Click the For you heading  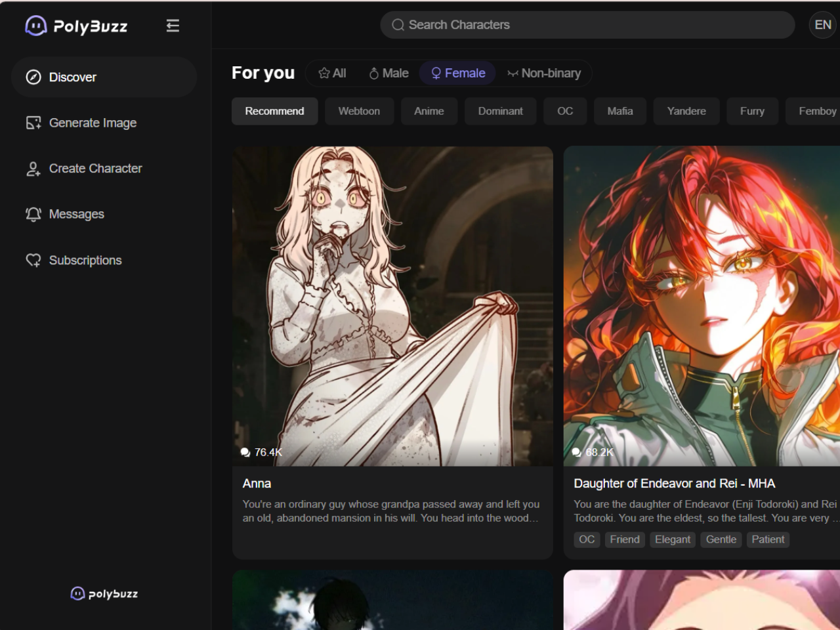click(x=263, y=73)
